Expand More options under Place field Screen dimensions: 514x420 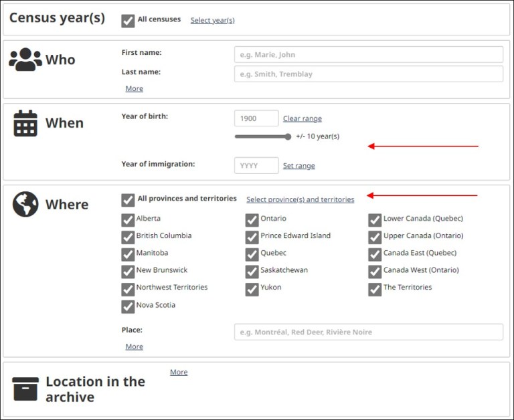[x=134, y=346]
